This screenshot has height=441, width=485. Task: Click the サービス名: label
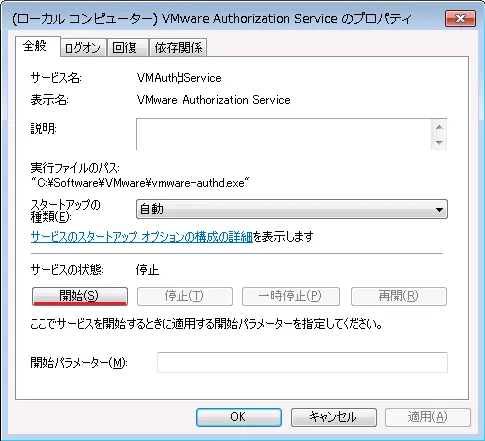click(56, 78)
